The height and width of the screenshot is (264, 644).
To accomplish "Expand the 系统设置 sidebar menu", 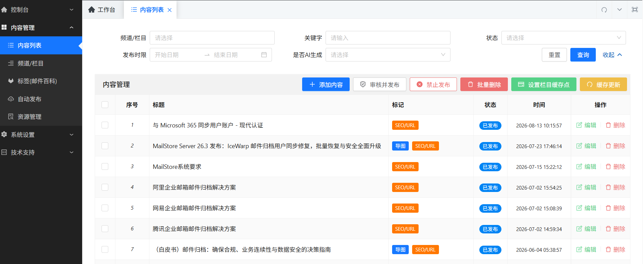I will point(41,135).
